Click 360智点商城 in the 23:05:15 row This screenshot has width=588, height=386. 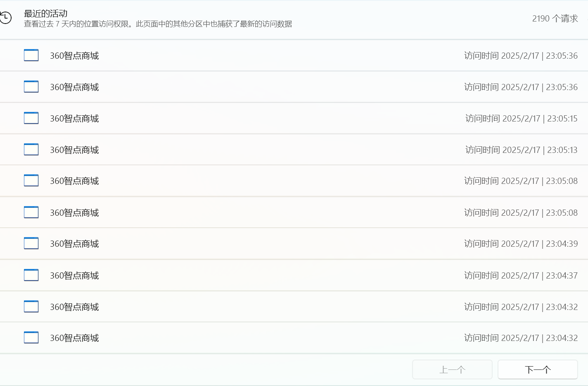(75, 119)
